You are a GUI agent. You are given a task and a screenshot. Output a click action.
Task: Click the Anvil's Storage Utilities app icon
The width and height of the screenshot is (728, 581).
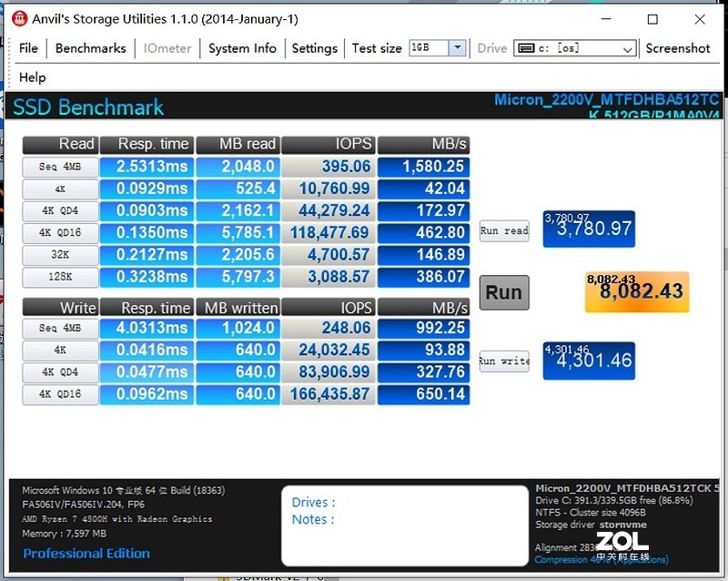click(x=19, y=18)
